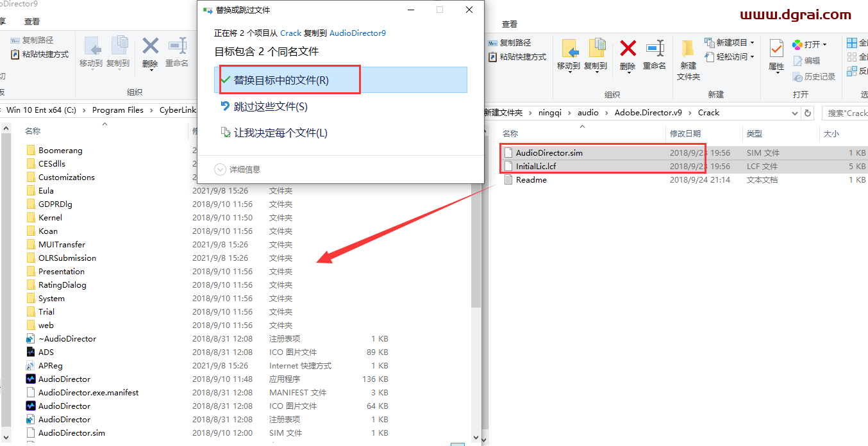Screen dimensions: 868x446
Task: Click the Crack folder search box
Action: point(845,113)
